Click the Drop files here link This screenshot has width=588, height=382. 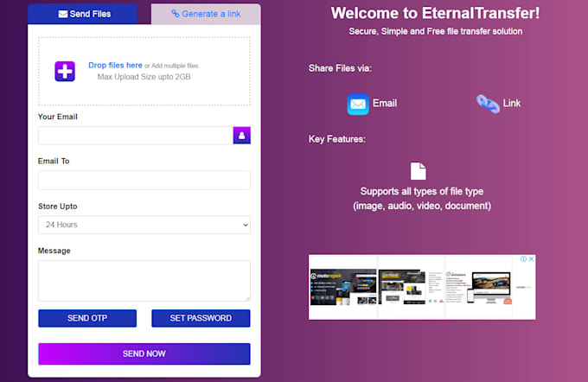point(115,65)
